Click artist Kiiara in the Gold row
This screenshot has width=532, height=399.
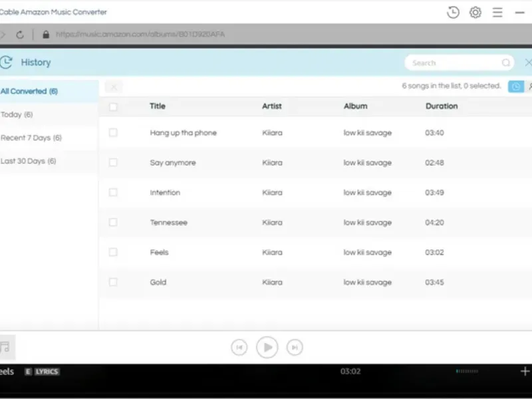pos(272,282)
